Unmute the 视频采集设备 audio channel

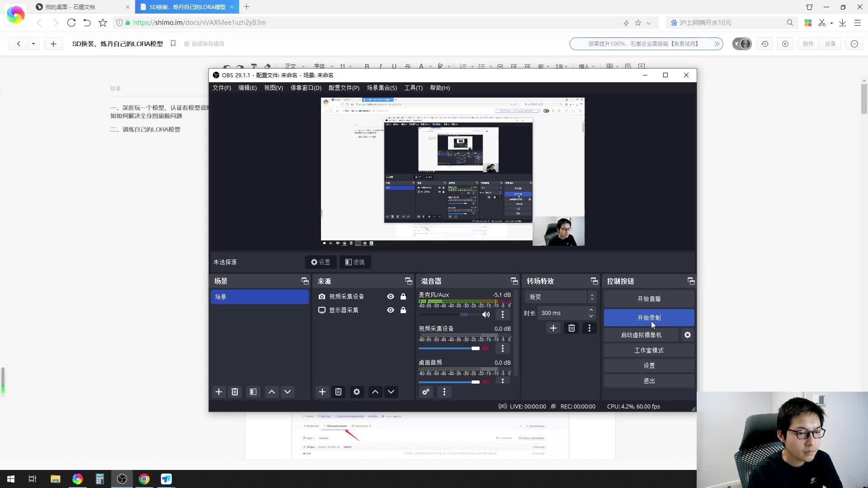tap(486, 348)
